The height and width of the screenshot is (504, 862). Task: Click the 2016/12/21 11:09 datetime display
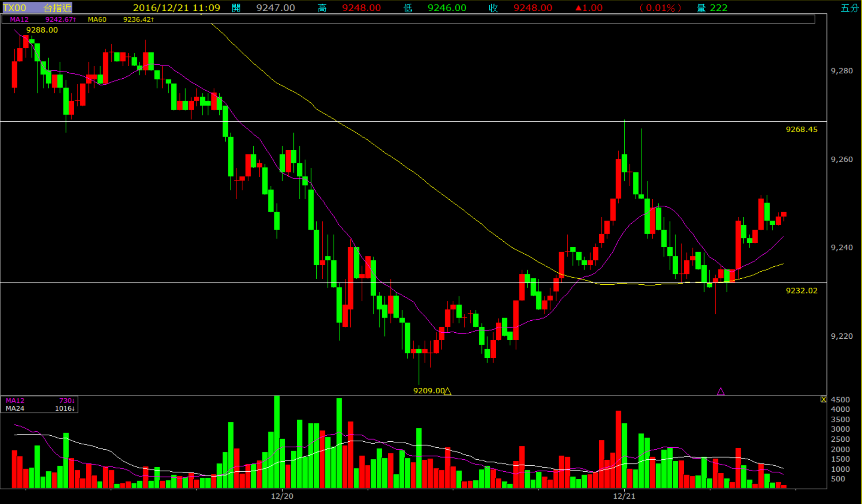176,8
